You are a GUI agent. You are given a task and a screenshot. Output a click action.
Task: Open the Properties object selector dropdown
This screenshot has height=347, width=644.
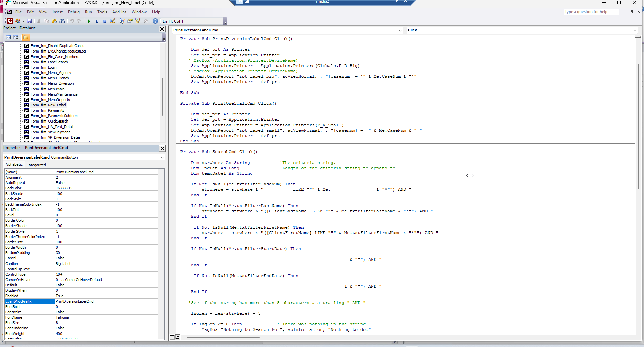(162, 157)
